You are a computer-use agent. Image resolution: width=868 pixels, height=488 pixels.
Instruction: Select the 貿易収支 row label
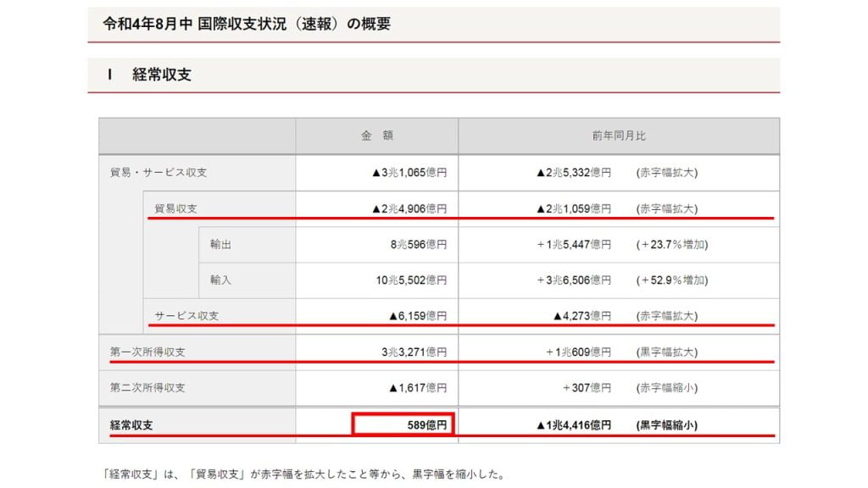[176, 208]
